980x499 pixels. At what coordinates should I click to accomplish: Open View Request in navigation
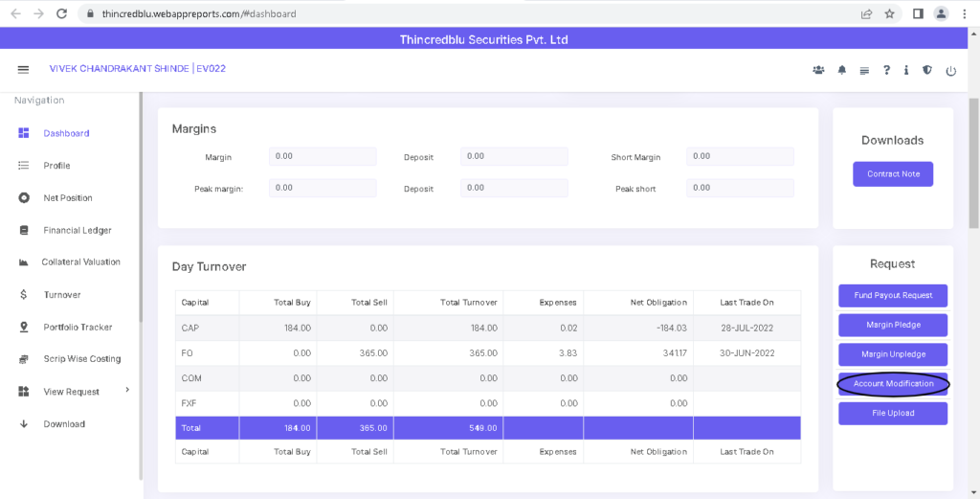point(71,392)
